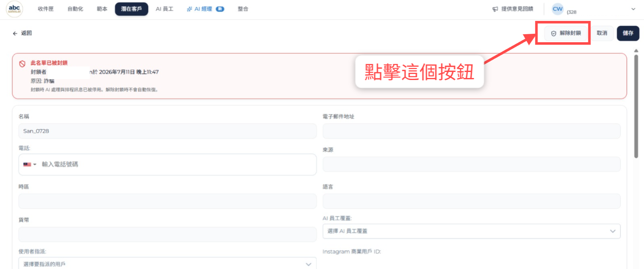Click the CW user avatar
Image resolution: width=644 pixels, height=269 pixels.
557,9
